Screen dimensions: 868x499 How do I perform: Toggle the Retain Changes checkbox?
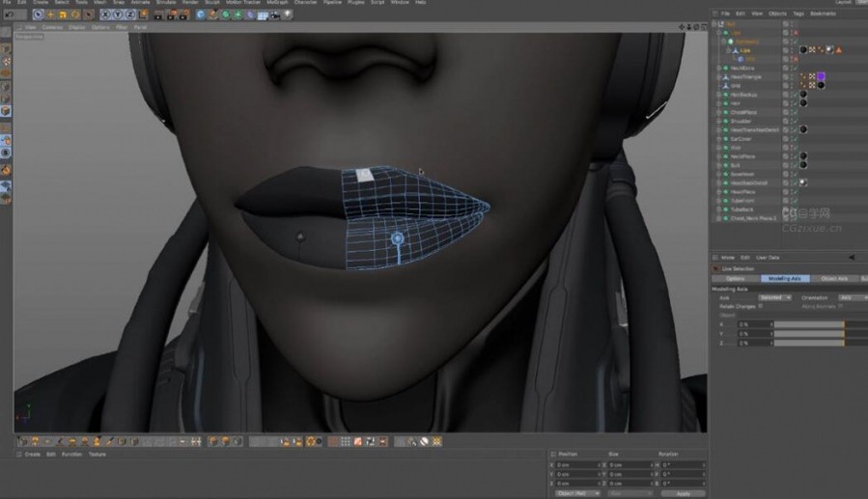point(761,306)
